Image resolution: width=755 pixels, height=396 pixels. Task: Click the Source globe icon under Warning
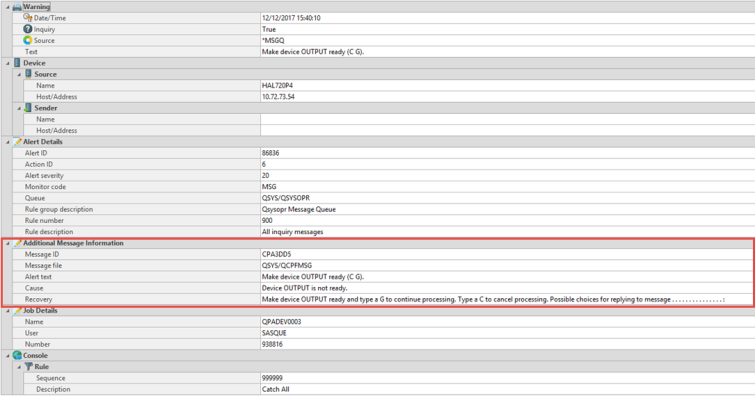(x=28, y=40)
